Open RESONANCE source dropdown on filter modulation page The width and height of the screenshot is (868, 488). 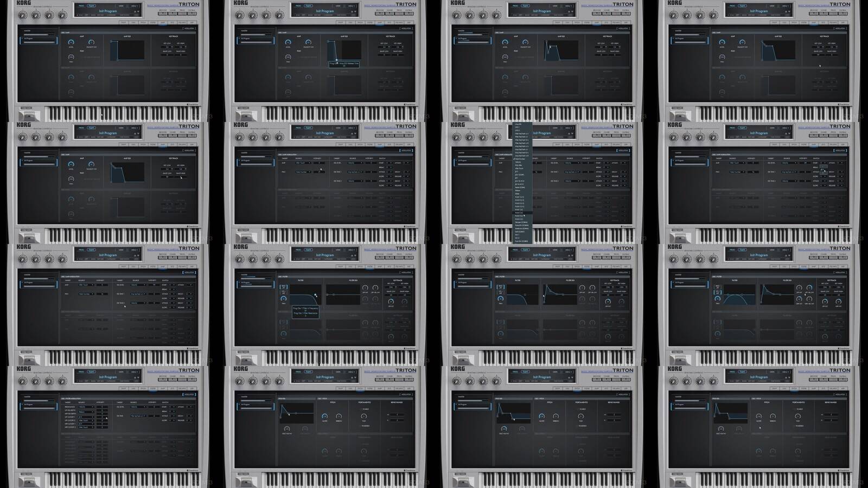click(86, 407)
